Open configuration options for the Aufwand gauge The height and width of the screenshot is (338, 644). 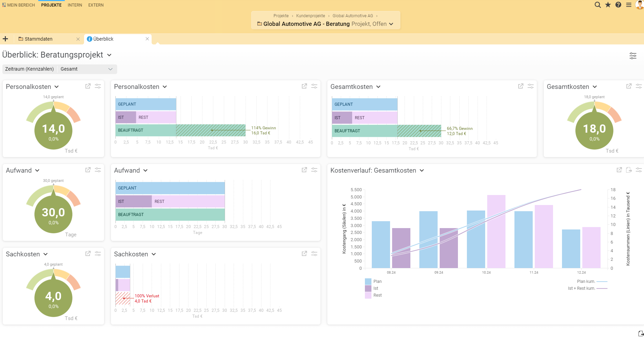(x=98, y=170)
